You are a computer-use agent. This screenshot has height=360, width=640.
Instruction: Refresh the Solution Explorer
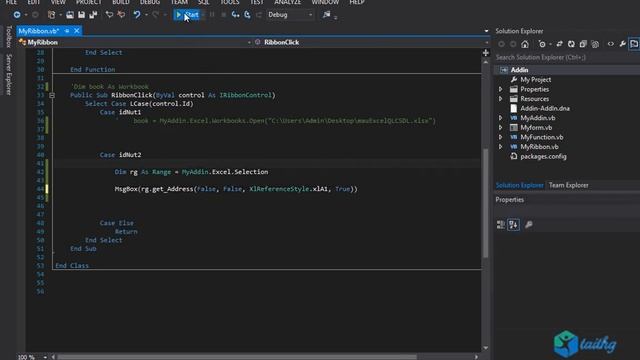571,44
